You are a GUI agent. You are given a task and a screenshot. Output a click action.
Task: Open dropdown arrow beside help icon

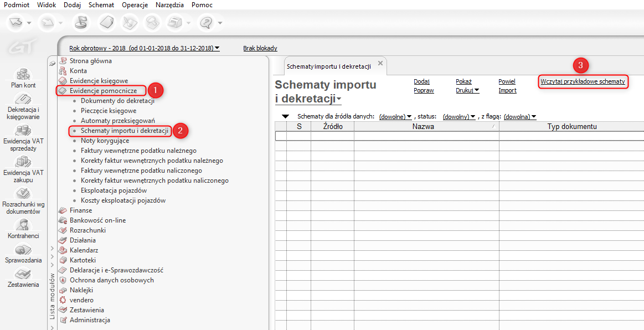(x=220, y=23)
